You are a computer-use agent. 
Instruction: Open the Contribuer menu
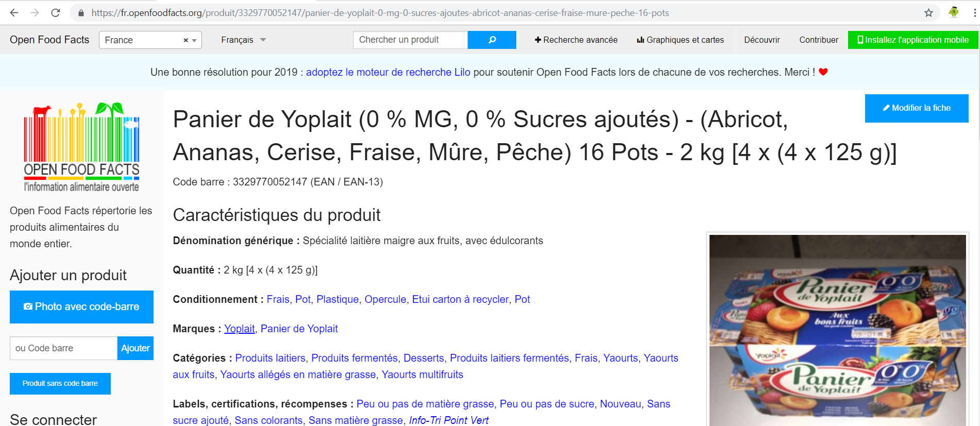pos(818,40)
